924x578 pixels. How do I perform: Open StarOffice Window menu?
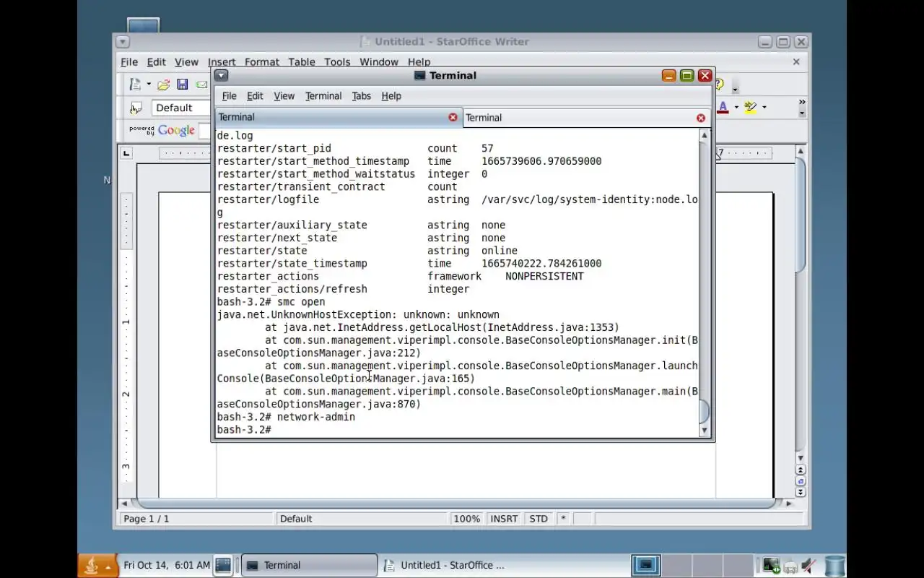click(x=379, y=62)
